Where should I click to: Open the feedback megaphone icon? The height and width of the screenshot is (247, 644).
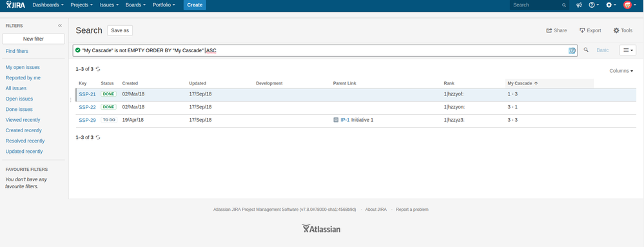(x=579, y=5)
